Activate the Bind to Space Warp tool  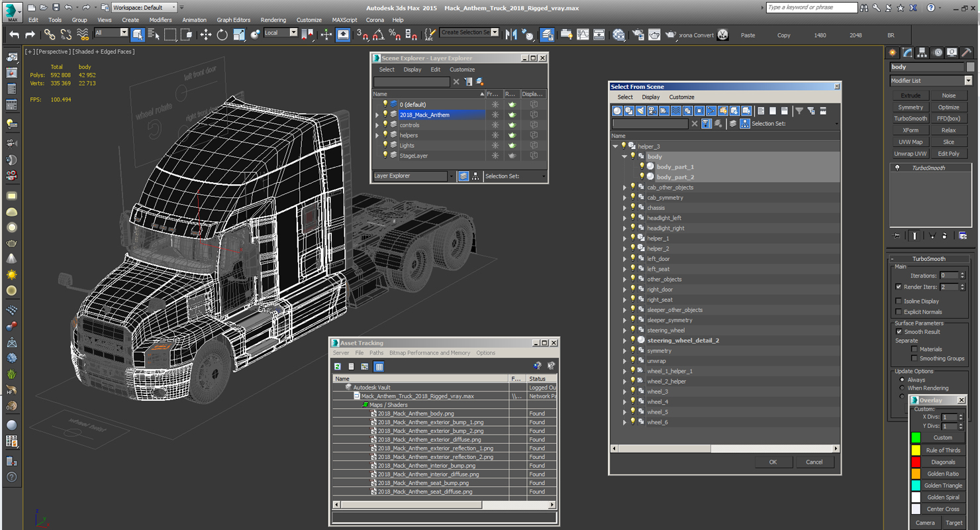pyautogui.click(x=83, y=34)
